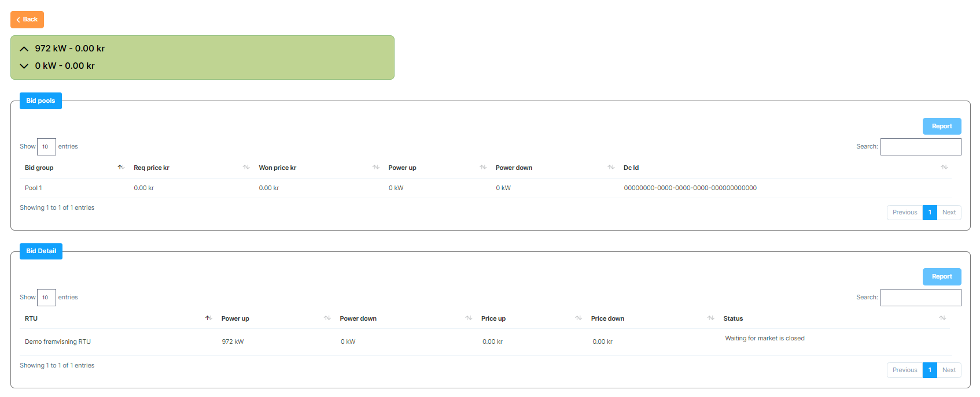This screenshot has width=980, height=397.
Task: Select page 1 in Bid pools pagination
Action: tap(930, 213)
